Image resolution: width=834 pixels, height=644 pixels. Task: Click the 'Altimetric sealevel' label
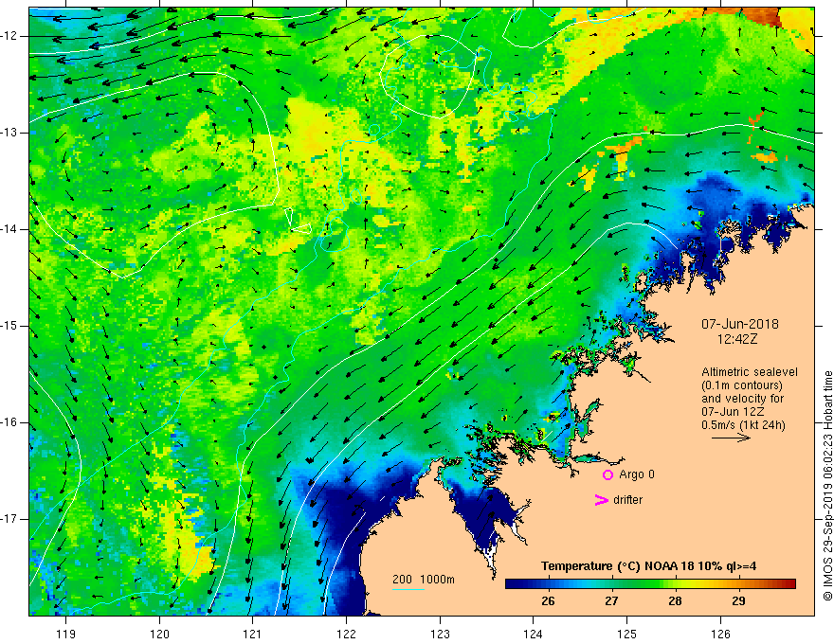(x=750, y=372)
